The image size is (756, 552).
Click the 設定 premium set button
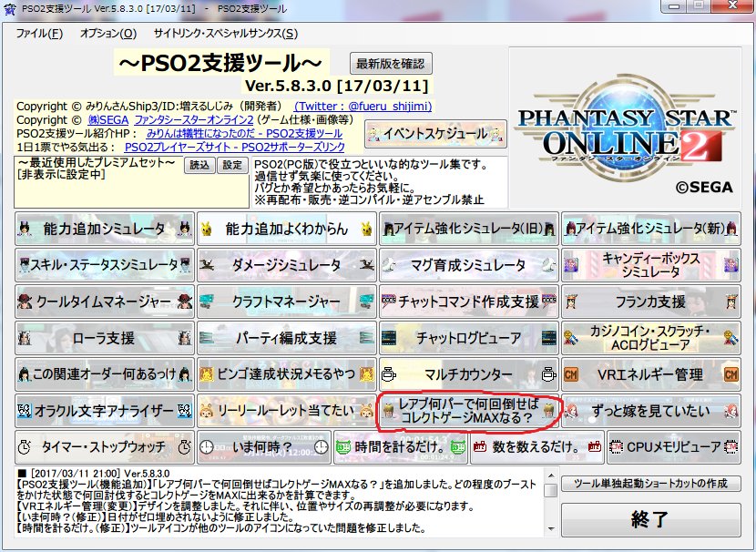pyautogui.click(x=232, y=166)
